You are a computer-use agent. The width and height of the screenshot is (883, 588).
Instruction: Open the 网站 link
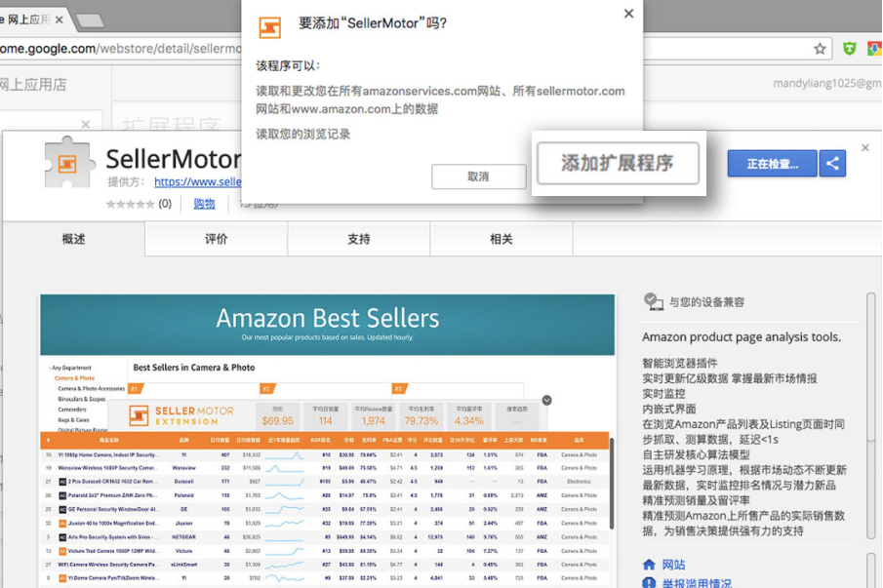(673, 565)
